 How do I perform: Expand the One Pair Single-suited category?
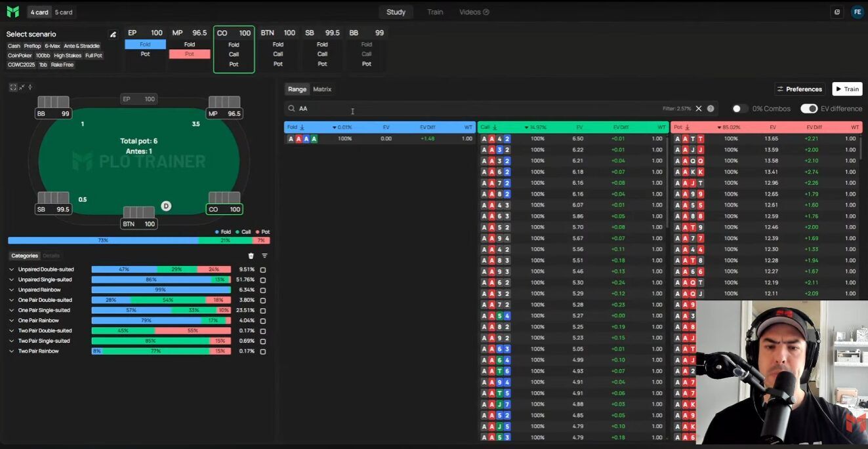click(12, 310)
